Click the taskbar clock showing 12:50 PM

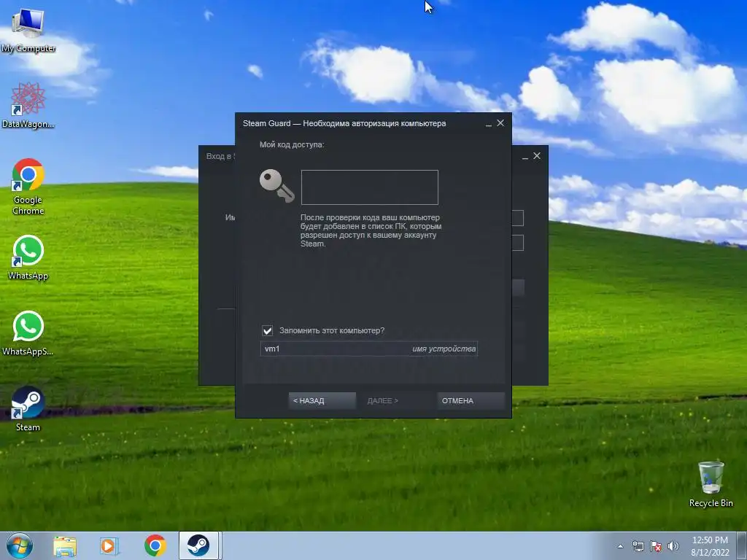point(710,546)
